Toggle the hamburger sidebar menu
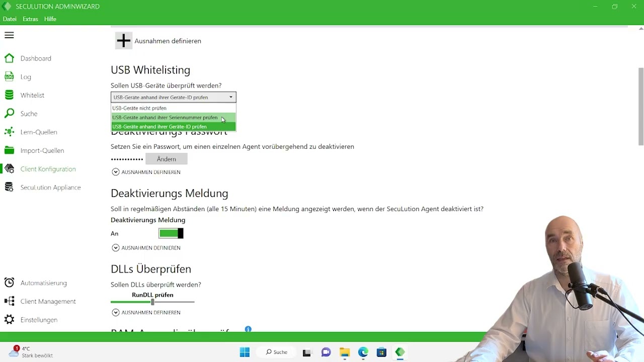This screenshot has height=362, width=644. click(x=9, y=35)
